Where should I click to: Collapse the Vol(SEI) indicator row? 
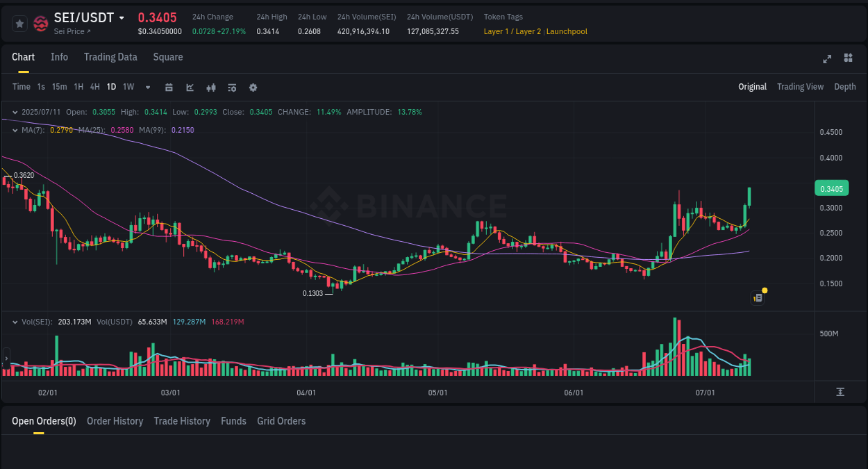pyautogui.click(x=15, y=322)
